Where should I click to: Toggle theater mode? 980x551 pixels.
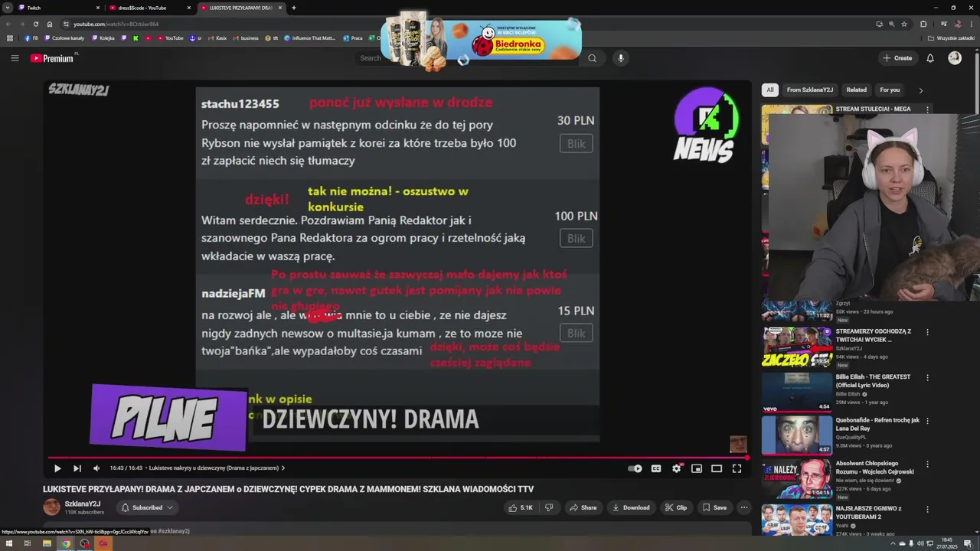(x=717, y=468)
